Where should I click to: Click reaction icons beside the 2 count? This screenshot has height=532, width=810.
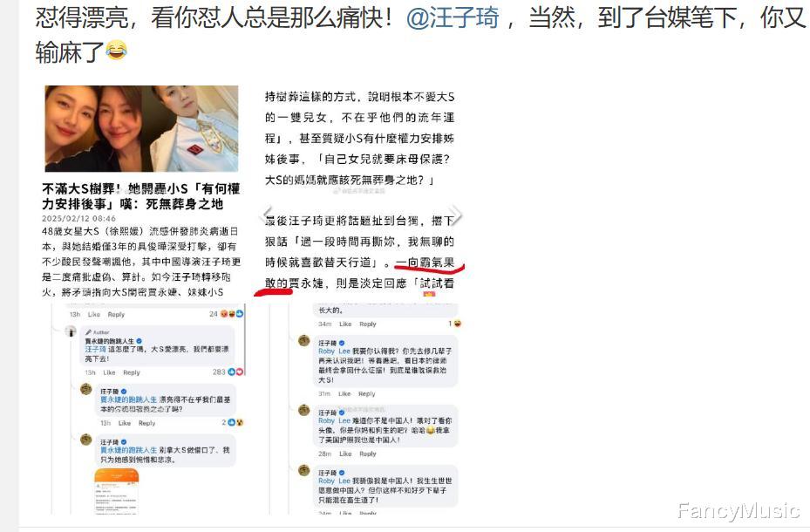pos(235,422)
